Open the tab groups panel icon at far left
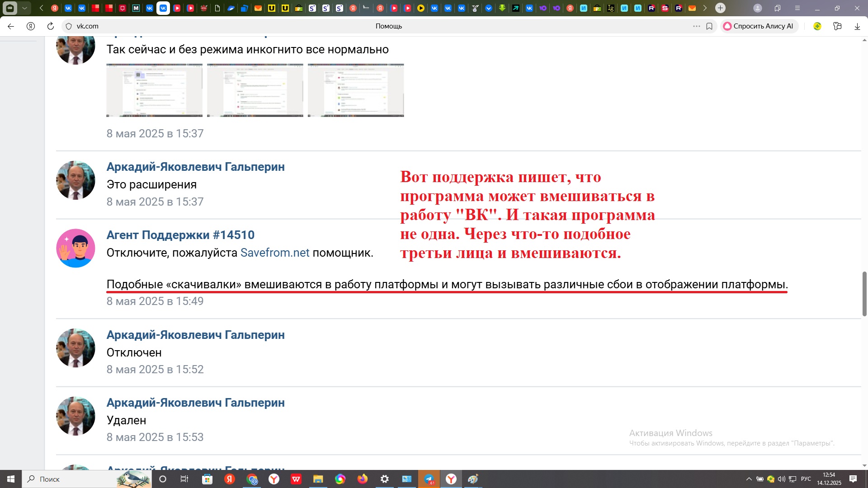868x488 pixels. pos(10,8)
